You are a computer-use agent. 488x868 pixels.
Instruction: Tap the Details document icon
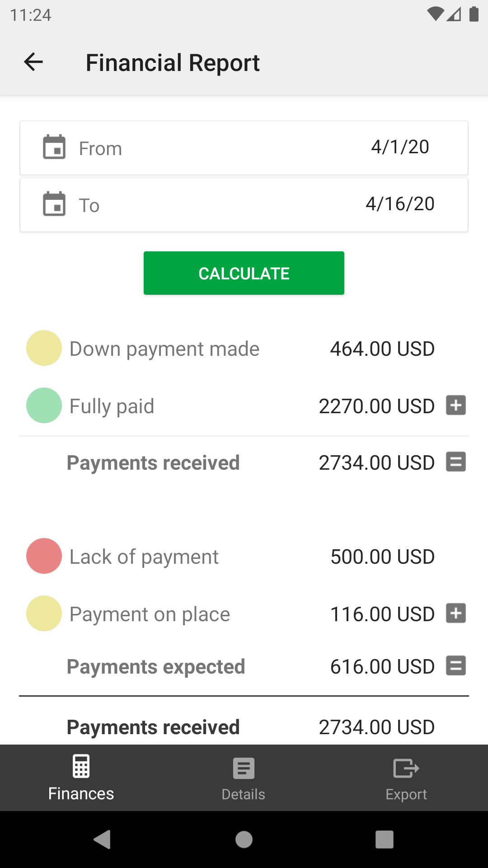click(244, 768)
